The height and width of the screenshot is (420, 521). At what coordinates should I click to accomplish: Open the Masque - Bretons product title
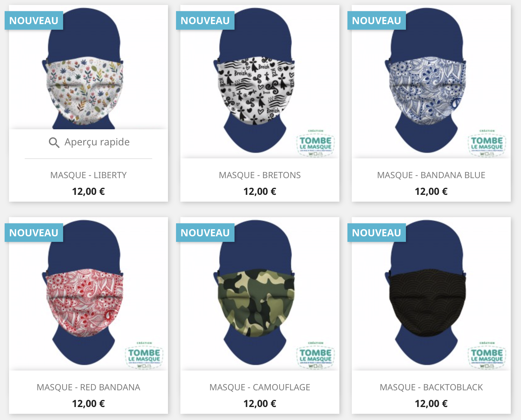pos(260,175)
